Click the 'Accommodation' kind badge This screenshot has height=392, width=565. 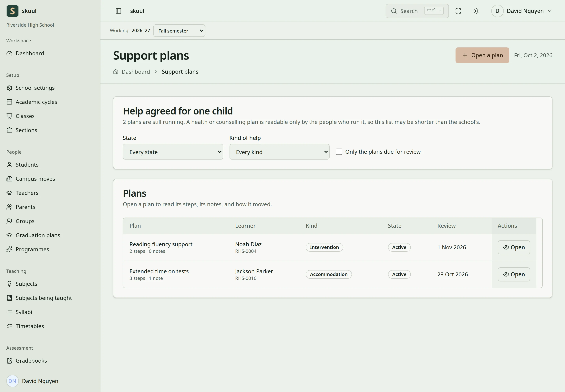pos(329,274)
